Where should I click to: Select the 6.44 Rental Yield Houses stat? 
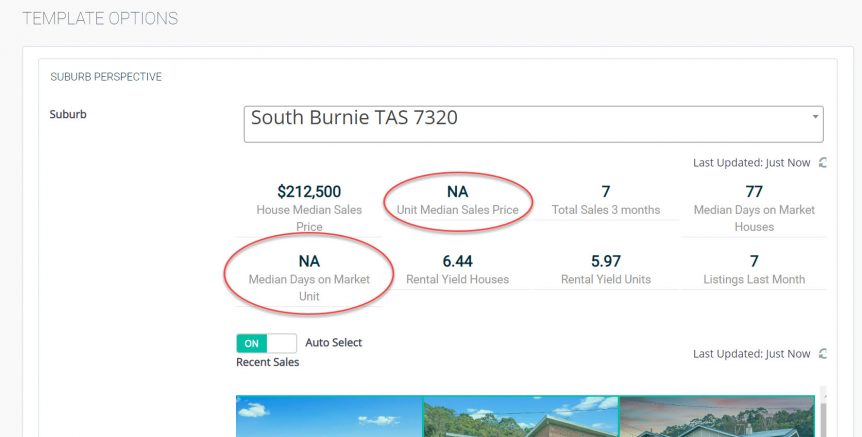(458, 269)
